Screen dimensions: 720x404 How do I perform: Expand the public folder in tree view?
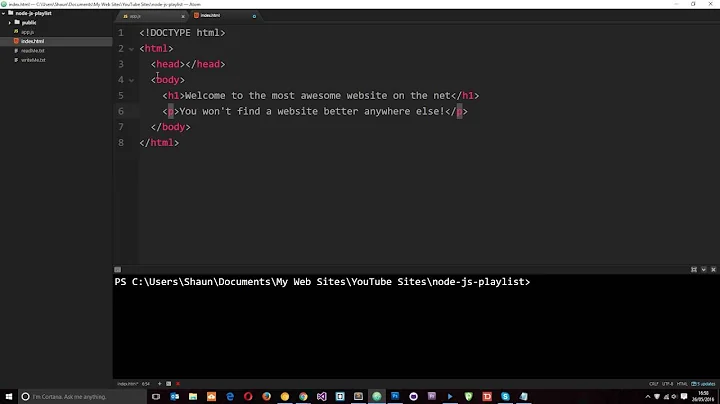click(x=10, y=22)
